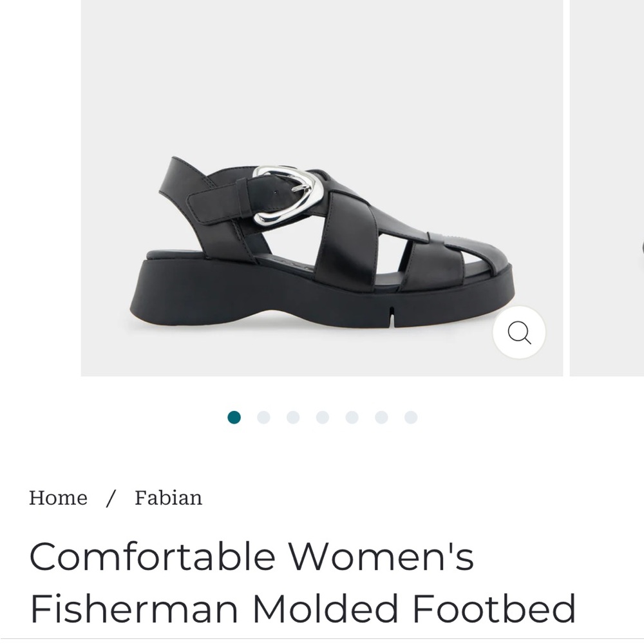
Task: Select the third carousel pagination dot
Action: click(x=293, y=418)
